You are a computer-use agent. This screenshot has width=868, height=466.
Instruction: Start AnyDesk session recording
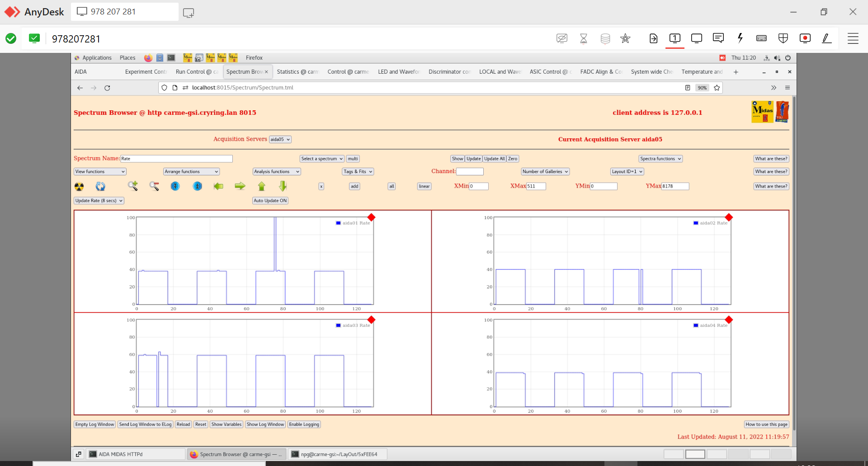click(x=805, y=38)
